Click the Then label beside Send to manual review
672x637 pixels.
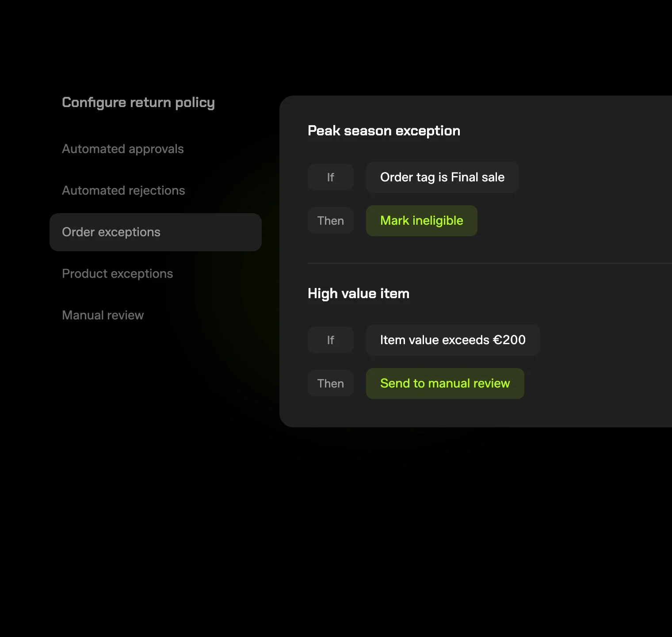[331, 384]
